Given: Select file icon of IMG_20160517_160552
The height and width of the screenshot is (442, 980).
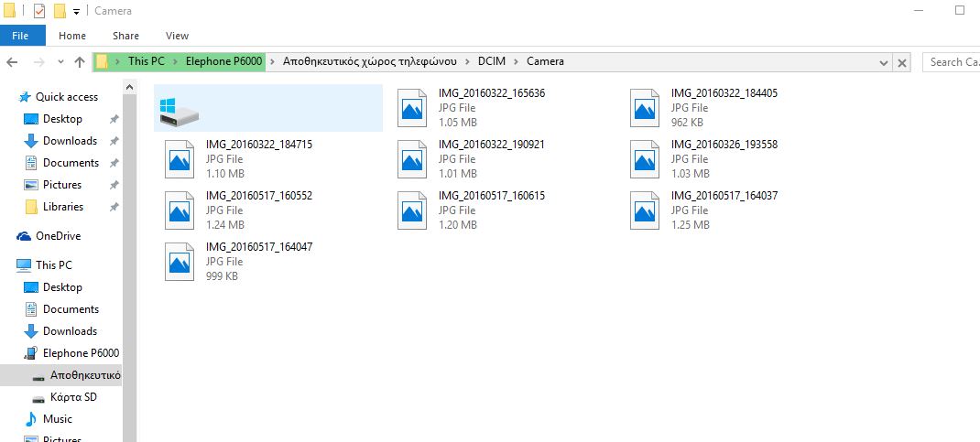Looking at the screenshot, I should pos(180,210).
